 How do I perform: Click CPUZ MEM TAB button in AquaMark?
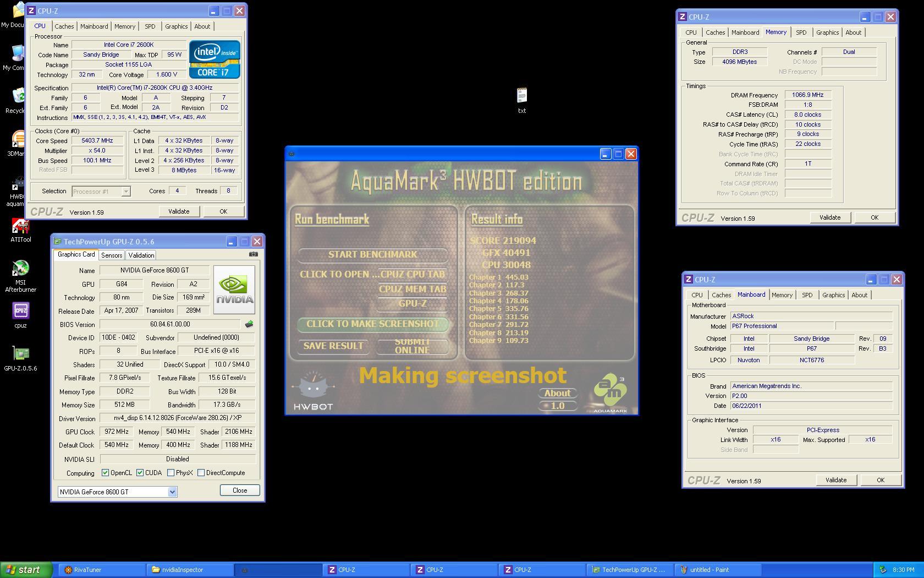pyautogui.click(x=413, y=289)
